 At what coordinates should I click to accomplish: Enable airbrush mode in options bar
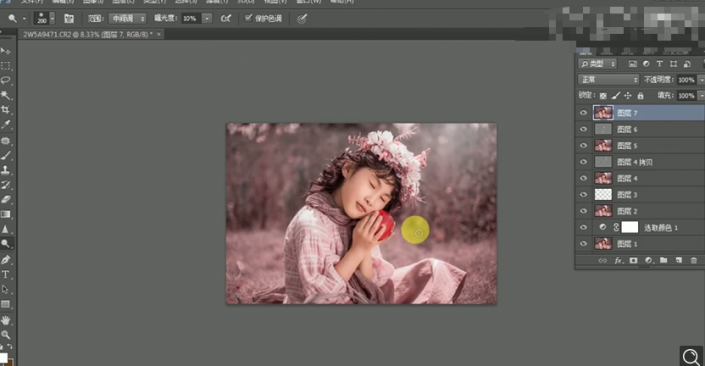(226, 18)
